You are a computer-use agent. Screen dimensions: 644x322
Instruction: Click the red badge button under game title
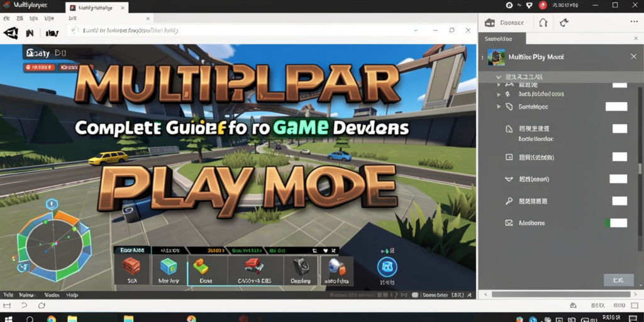click(39, 67)
